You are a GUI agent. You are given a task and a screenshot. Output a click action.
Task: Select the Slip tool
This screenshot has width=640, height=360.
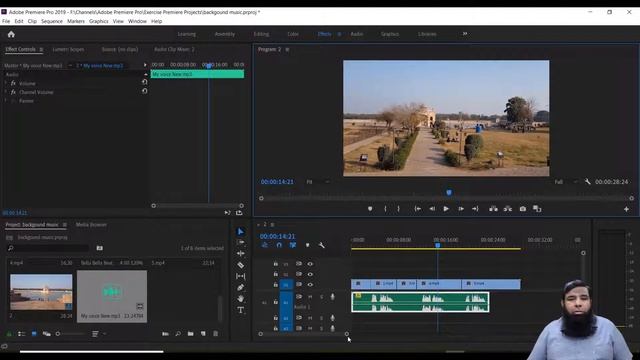(x=240, y=276)
